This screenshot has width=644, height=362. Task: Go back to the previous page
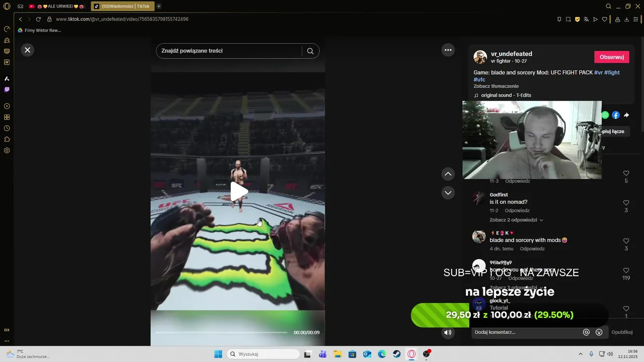tap(20, 19)
